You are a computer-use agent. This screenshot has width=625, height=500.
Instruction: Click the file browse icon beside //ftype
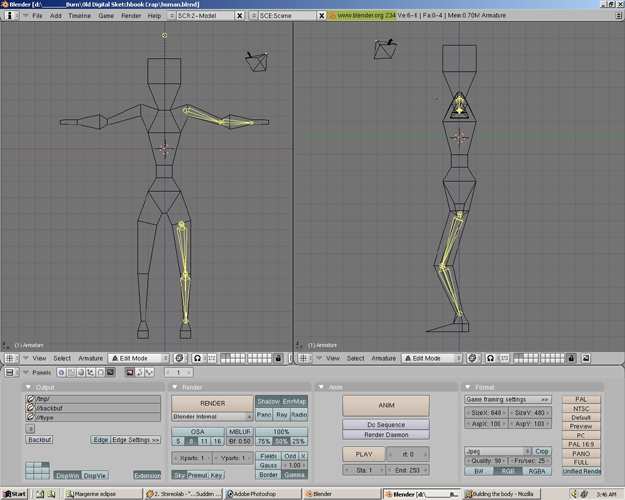[30, 417]
